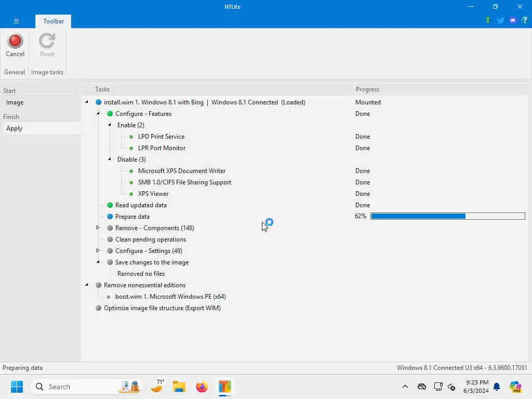
Task: Click grey dot next to Configure - Settings
Action: pyautogui.click(x=110, y=251)
